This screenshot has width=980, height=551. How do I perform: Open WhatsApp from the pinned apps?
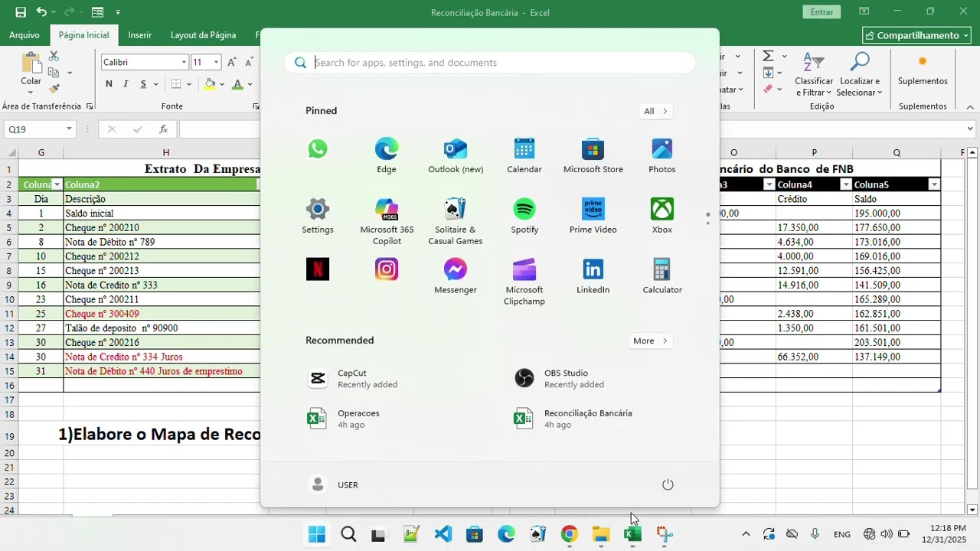point(318,148)
